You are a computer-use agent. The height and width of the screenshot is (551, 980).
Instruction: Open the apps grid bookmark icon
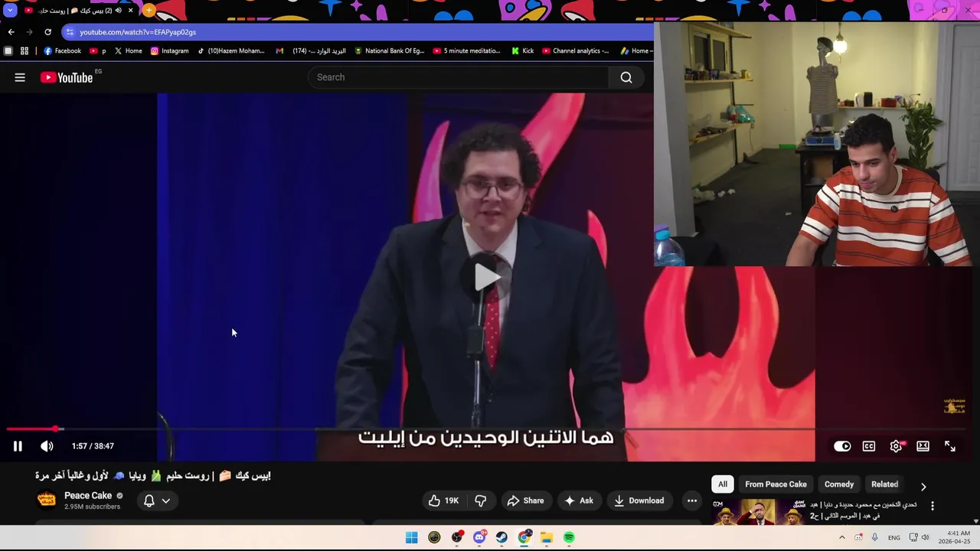click(24, 51)
